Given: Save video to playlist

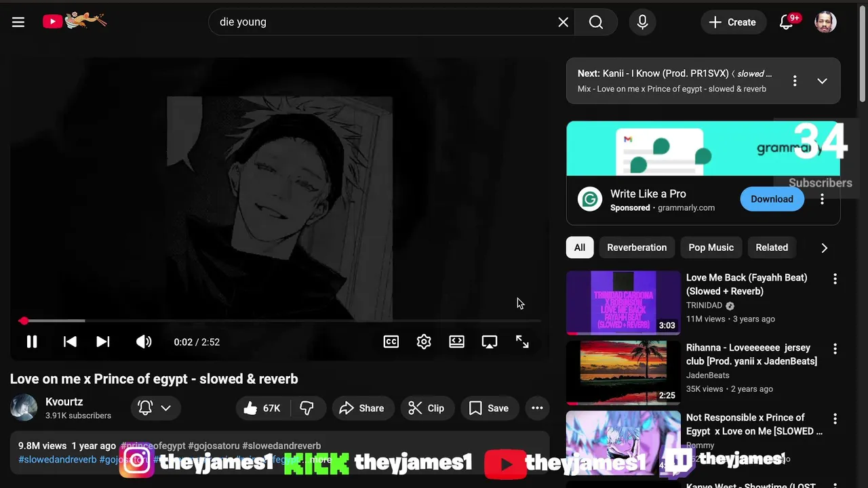Looking at the screenshot, I should (x=489, y=408).
